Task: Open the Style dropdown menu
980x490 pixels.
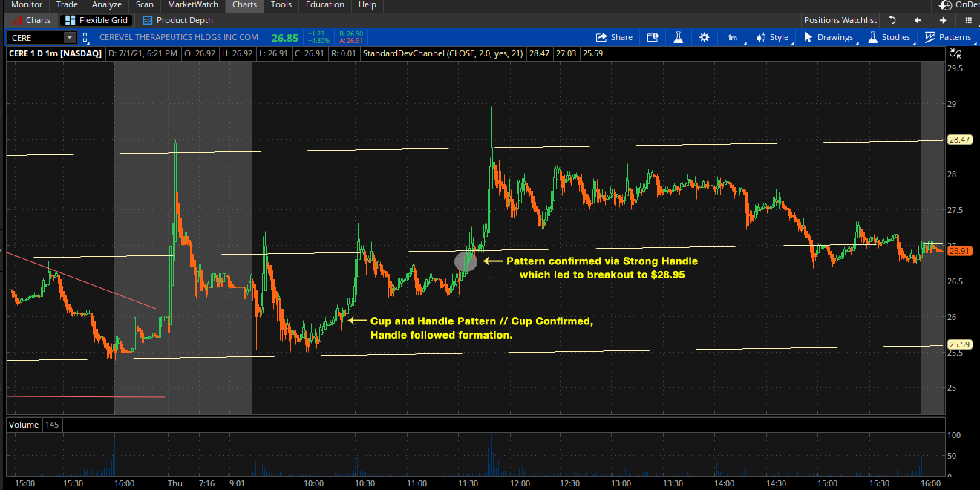Action: pyautogui.click(x=772, y=37)
